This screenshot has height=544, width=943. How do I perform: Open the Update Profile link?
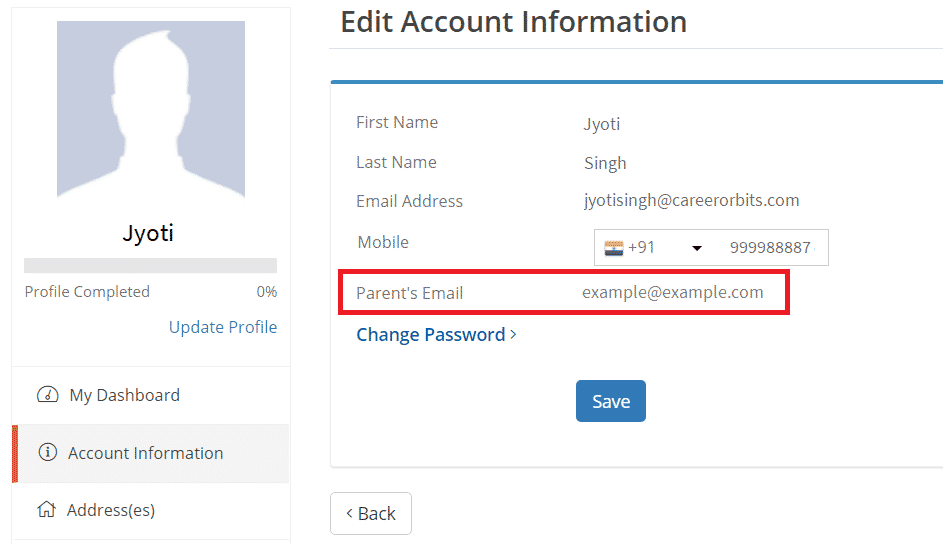point(223,327)
